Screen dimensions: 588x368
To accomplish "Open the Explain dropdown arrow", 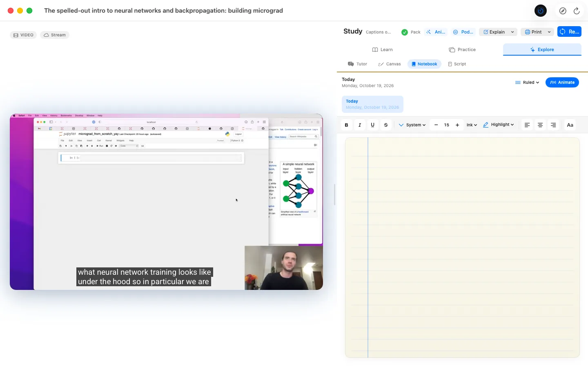I will pos(512,32).
